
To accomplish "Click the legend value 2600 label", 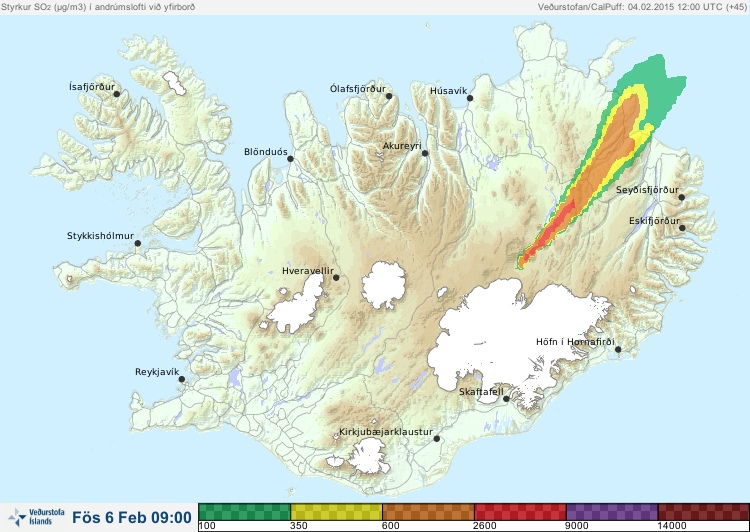I will [485, 526].
